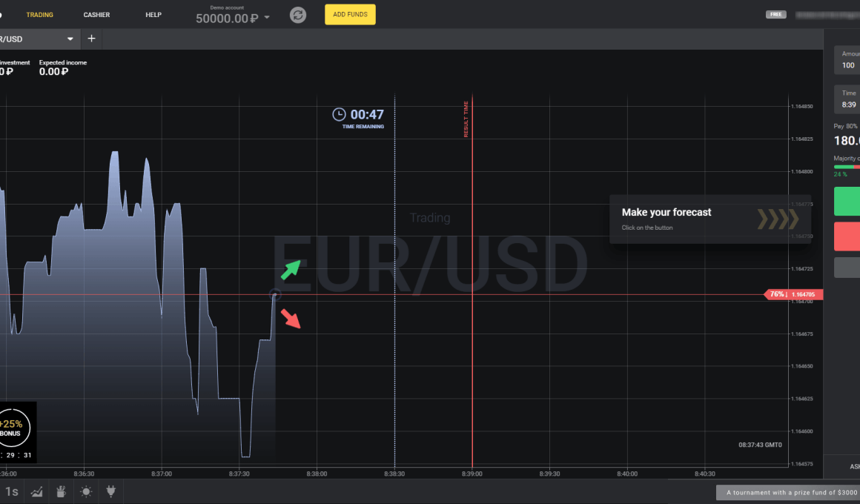Click the red down arrow on chart
Screen dimensions: 860x504
point(291,319)
